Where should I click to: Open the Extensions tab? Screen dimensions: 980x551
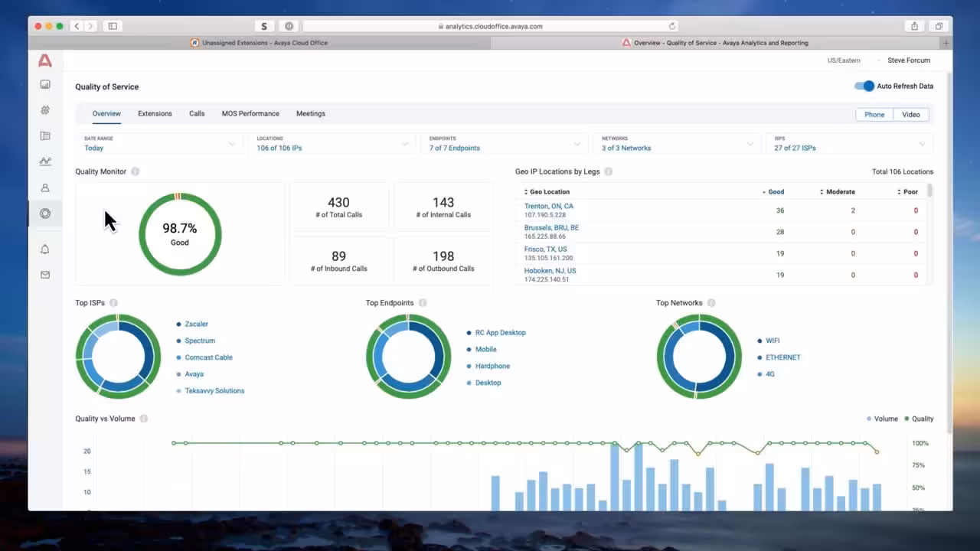point(155,113)
